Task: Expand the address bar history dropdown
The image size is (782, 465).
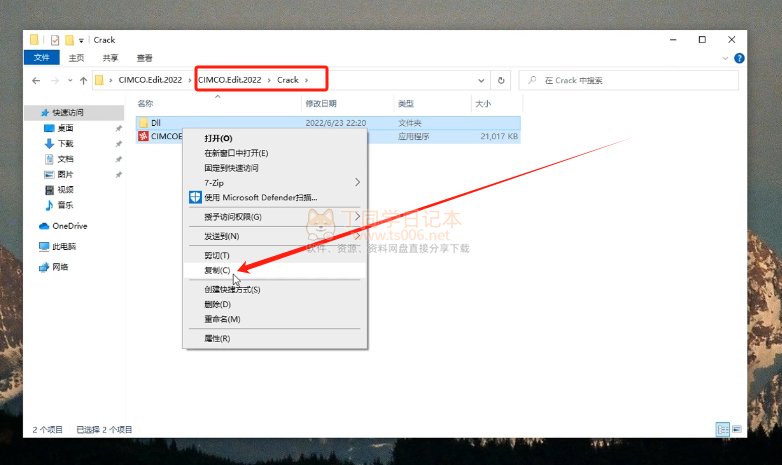Action: pos(481,80)
